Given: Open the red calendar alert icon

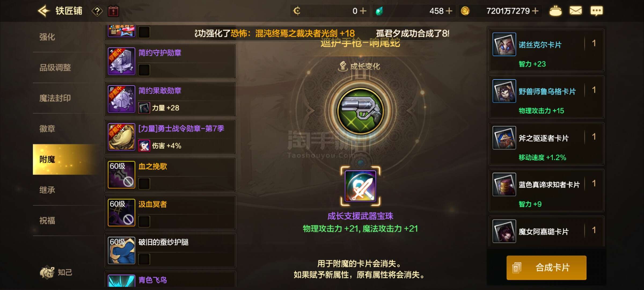Looking at the screenshot, I should pyautogui.click(x=113, y=11).
